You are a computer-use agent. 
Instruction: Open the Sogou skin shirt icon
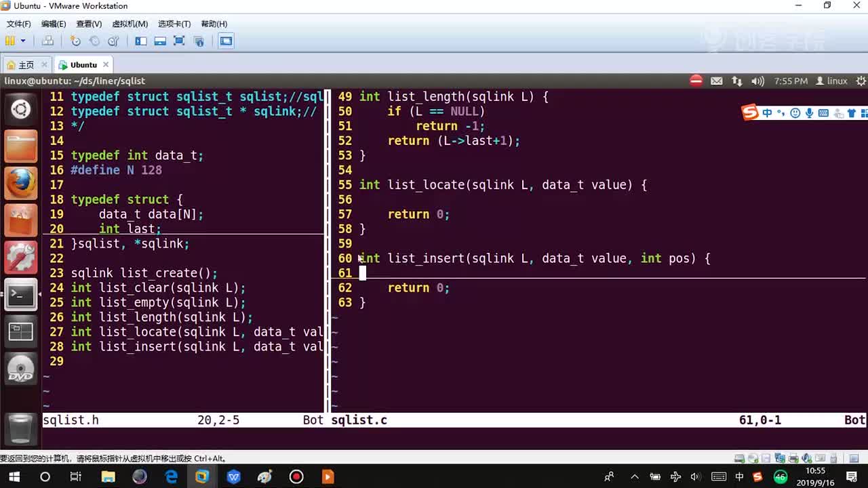pyautogui.click(x=851, y=113)
